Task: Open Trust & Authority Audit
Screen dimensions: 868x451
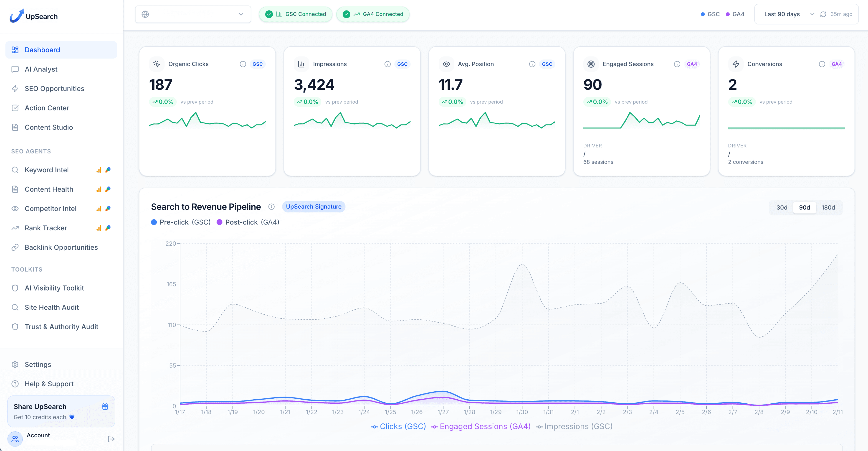Action: 61,327
